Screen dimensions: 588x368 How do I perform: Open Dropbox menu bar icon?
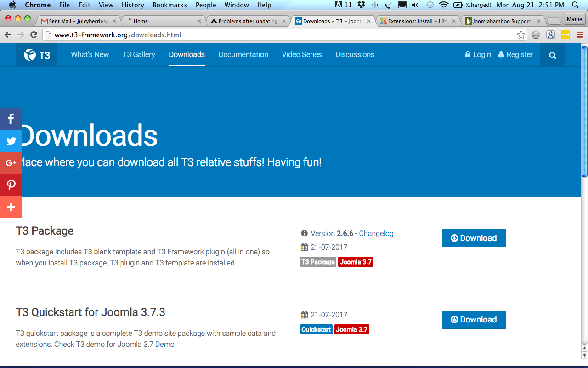pyautogui.click(x=361, y=5)
